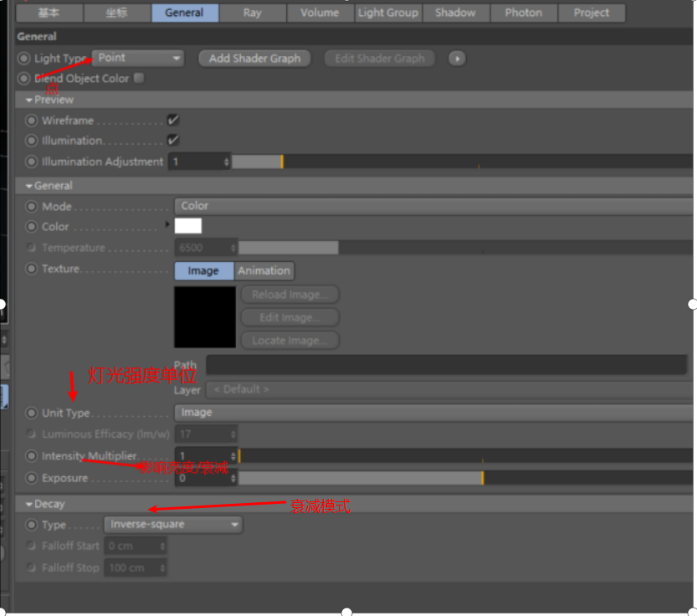Image resolution: width=697 pixels, height=616 pixels.
Task: Toggle the Unit Type animation dot
Action: pyautogui.click(x=31, y=413)
